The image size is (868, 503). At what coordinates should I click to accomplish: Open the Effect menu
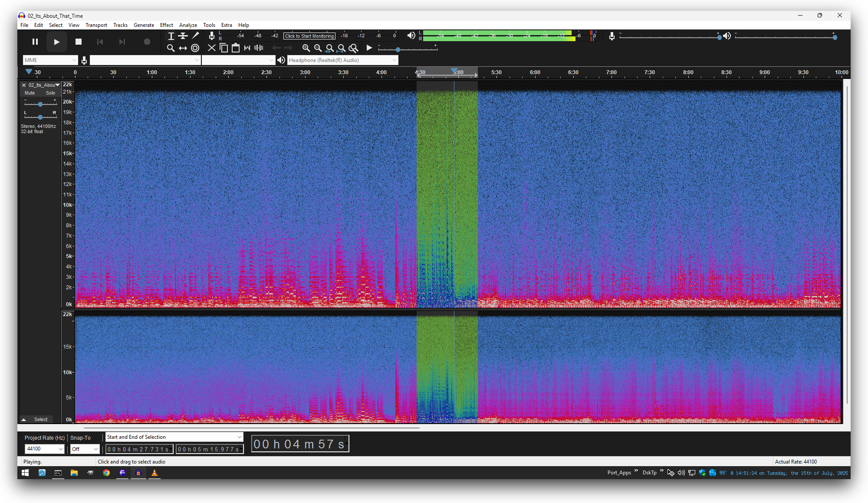tap(166, 25)
